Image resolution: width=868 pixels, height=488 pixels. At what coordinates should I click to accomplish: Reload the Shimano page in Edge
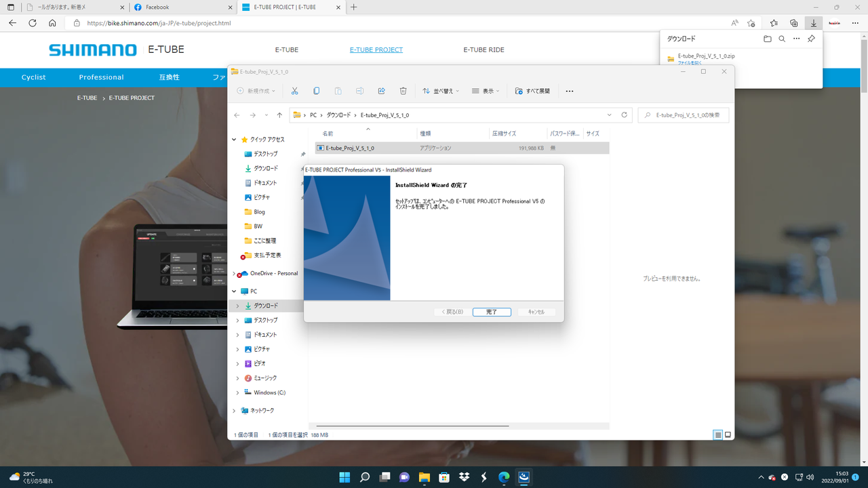[x=33, y=23]
